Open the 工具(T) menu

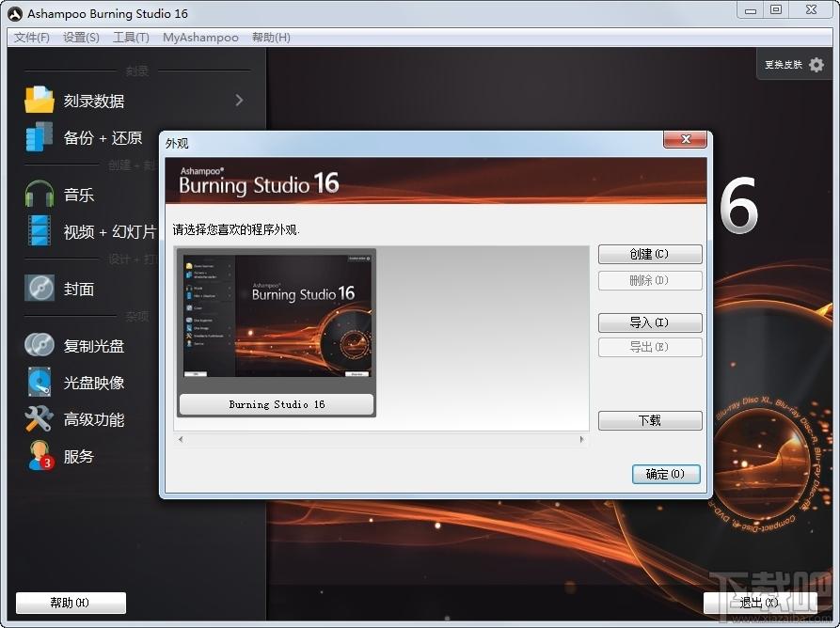(132, 38)
